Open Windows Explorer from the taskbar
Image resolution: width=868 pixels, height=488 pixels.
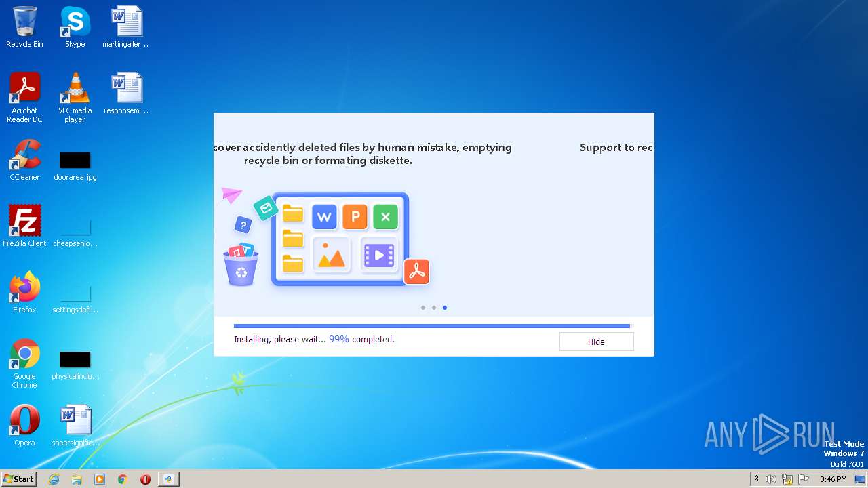tap(77, 479)
